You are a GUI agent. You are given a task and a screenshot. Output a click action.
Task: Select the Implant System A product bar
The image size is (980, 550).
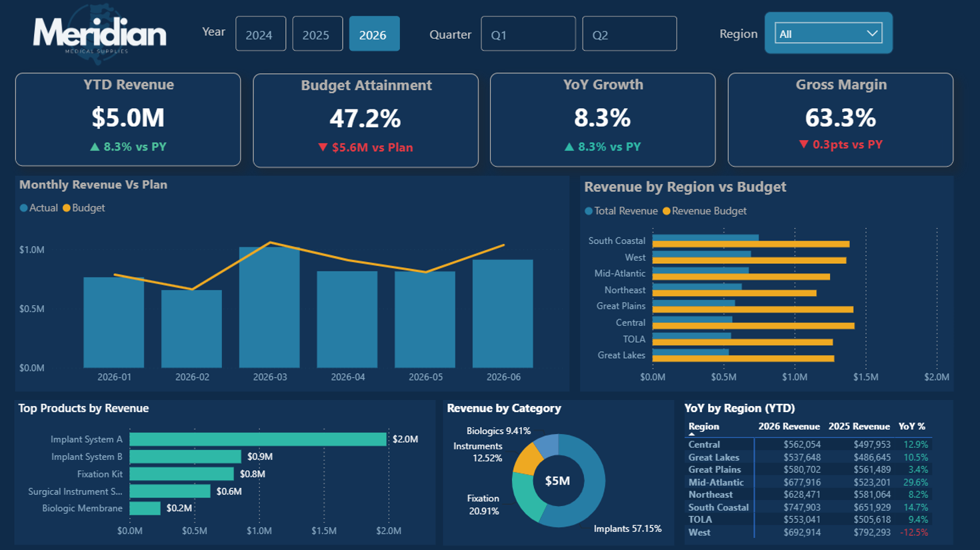click(x=258, y=439)
